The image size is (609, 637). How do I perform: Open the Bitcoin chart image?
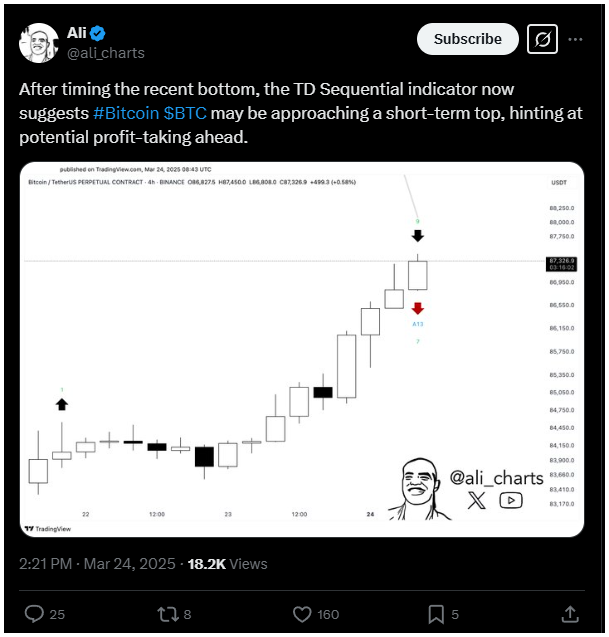click(x=302, y=349)
